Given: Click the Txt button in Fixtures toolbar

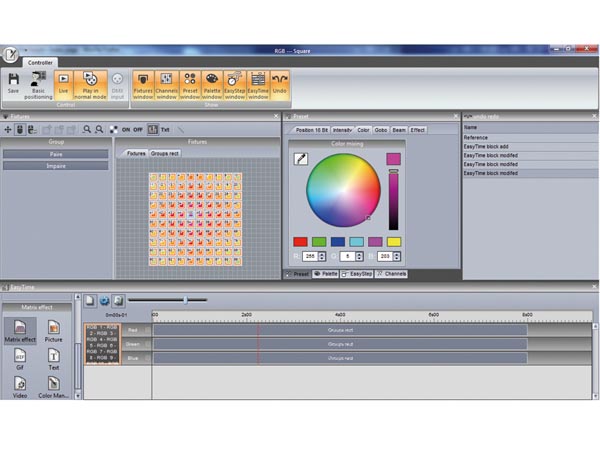Looking at the screenshot, I should point(165,130).
